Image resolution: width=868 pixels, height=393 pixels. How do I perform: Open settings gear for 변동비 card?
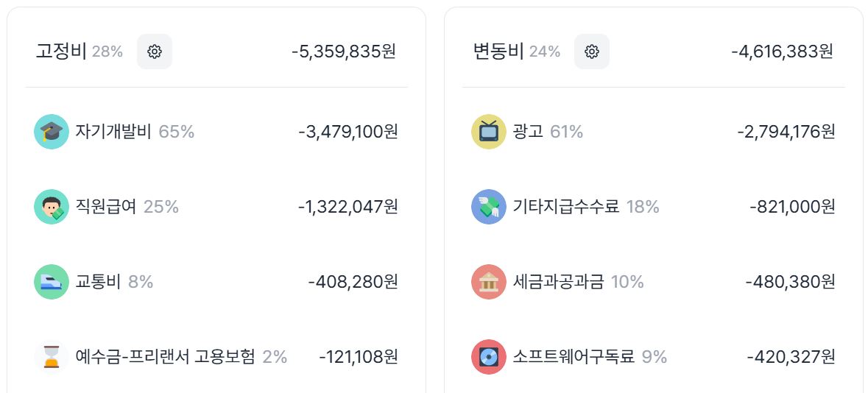click(591, 52)
